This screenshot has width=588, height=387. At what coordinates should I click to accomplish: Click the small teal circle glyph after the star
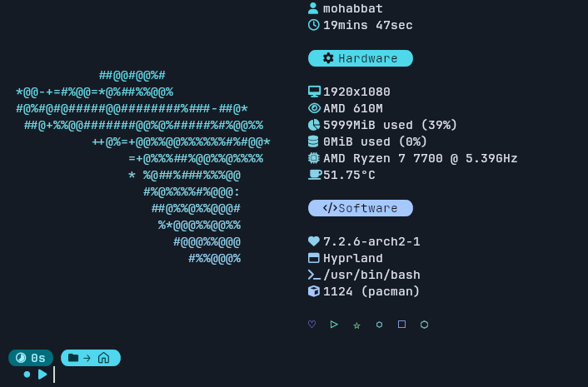[x=379, y=325]
